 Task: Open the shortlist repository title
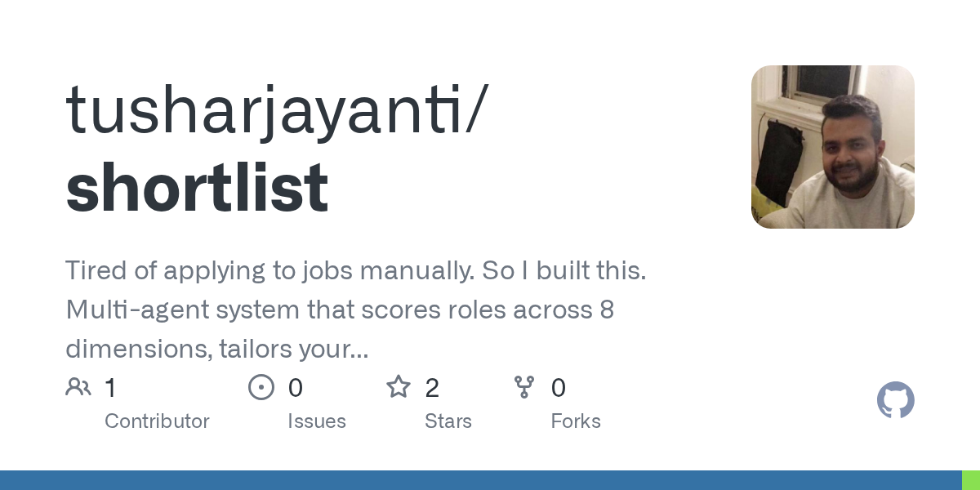pyautogui.click(x=197, y=188)
